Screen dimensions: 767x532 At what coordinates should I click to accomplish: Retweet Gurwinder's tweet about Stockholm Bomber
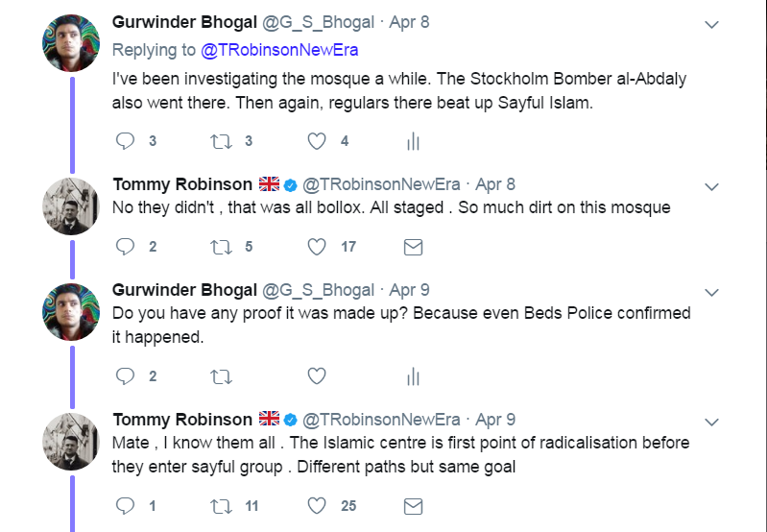pyautogui.click(x=220, y=141)
